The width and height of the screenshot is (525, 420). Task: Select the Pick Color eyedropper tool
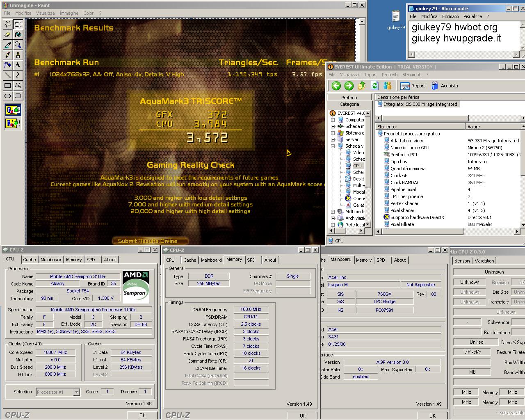tap(7, 45)
